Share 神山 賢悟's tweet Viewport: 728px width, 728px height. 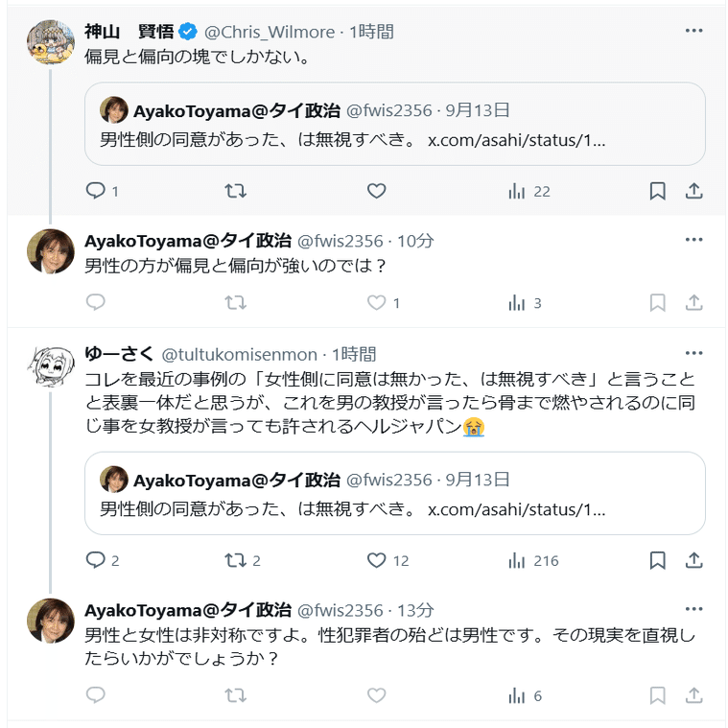[x=694, y=191]
